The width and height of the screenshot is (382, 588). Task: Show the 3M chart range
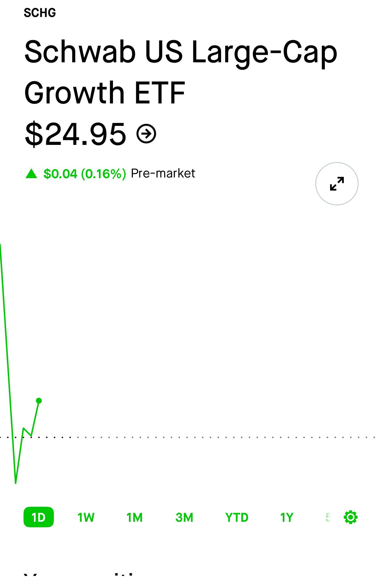(x=184, y=518)
